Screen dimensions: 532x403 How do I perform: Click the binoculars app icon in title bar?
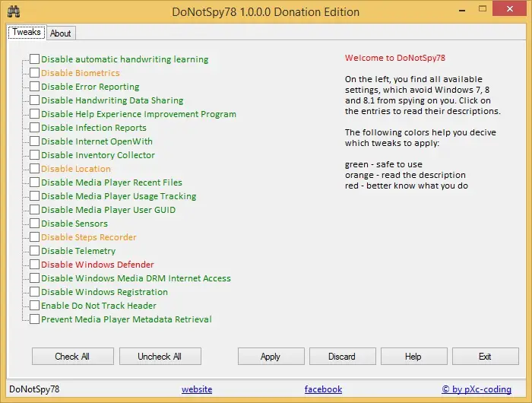[x=14, y=11]
